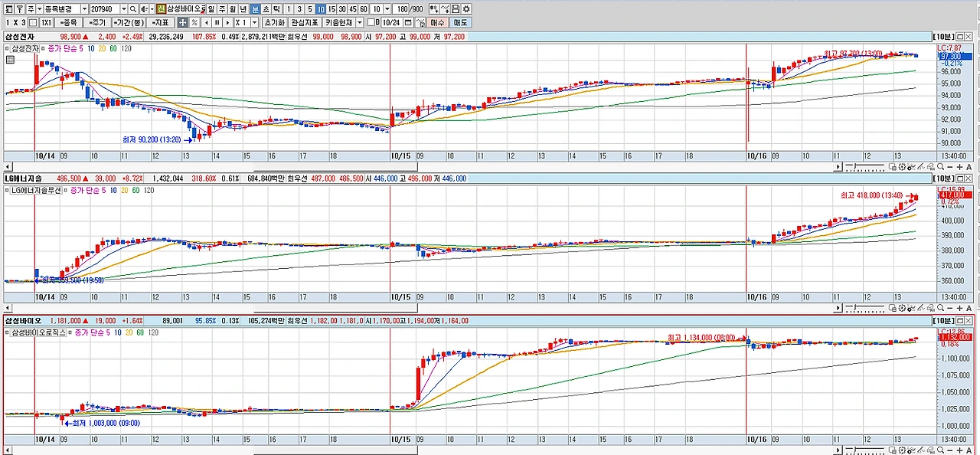Select the 1-minute interval tab
Image resolution: width=980 pixels, height=455 pixels.
point(289,8)
